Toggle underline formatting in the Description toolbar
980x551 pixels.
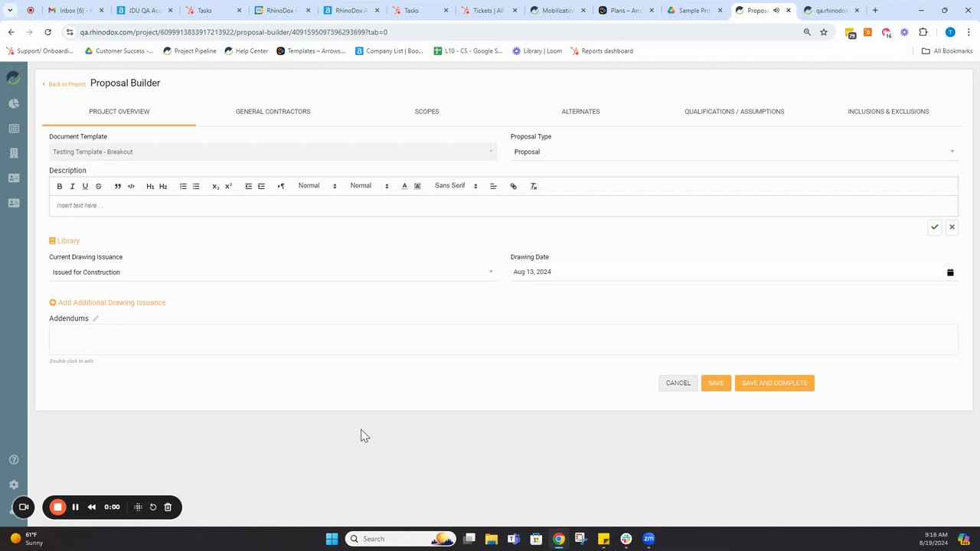[85, 186]
